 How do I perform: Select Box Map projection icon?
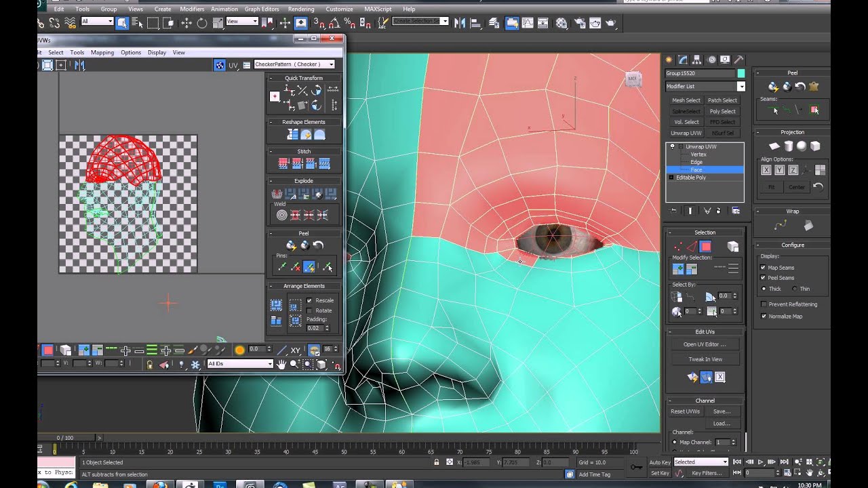coord(815,146)
